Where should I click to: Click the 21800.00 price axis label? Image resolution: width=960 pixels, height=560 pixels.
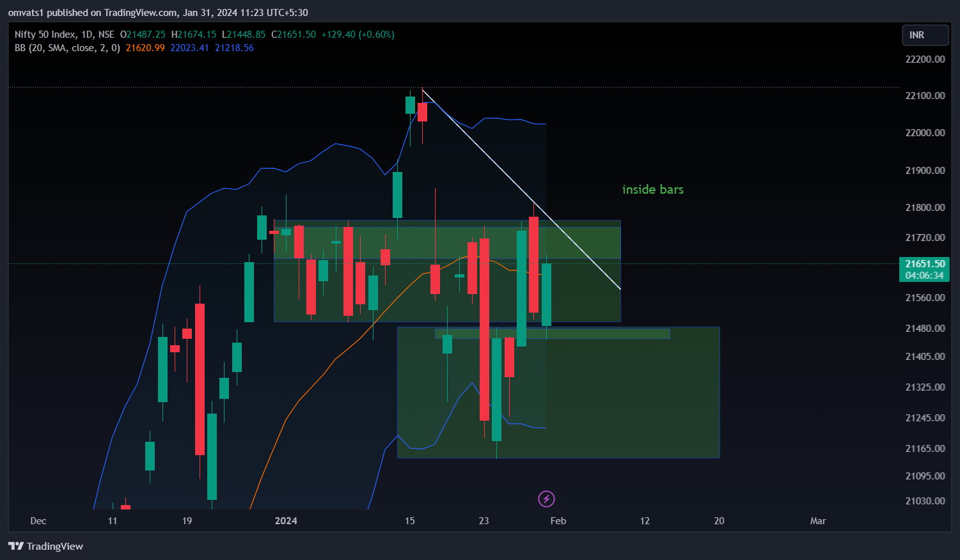[x=925, y=207]
